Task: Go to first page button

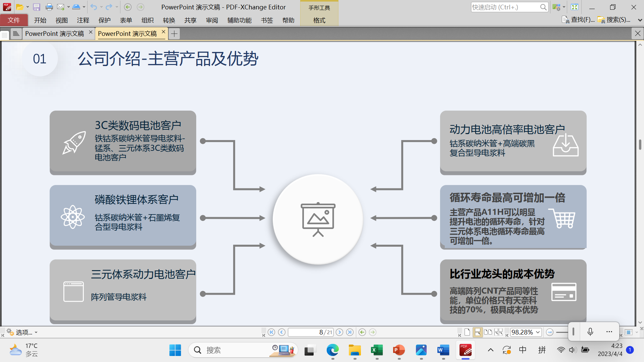Action: [271, 332]
